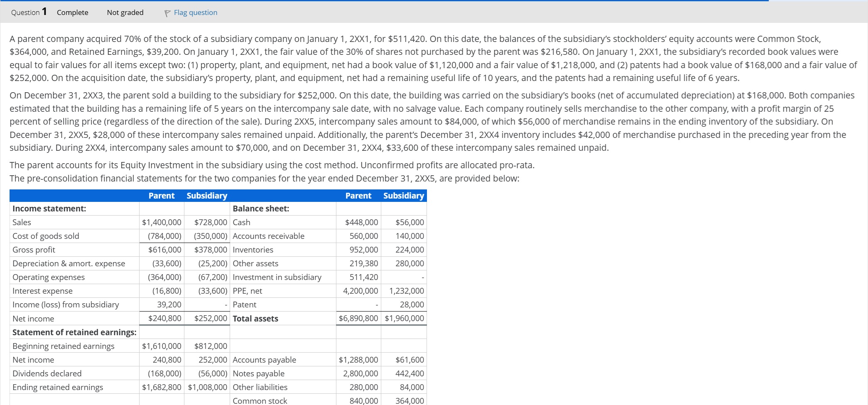
Task: Click the "Statement of retained earnings:" heading
Action: pos(74,332)
